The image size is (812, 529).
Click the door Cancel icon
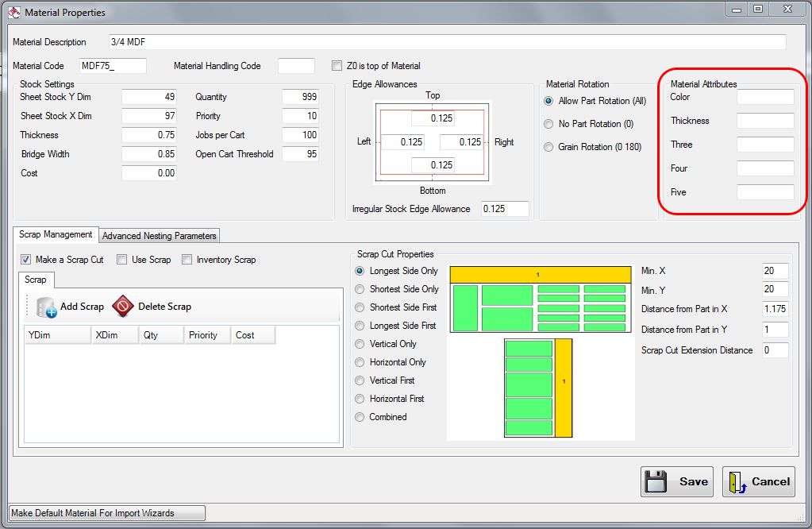tap(737, 482)
